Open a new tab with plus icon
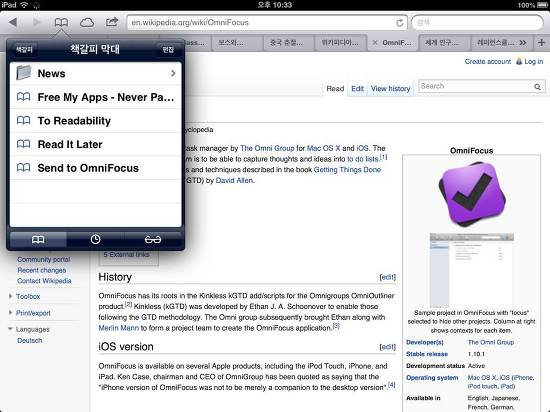Viewport: 550px width, 412px height. tap(541, 43)
